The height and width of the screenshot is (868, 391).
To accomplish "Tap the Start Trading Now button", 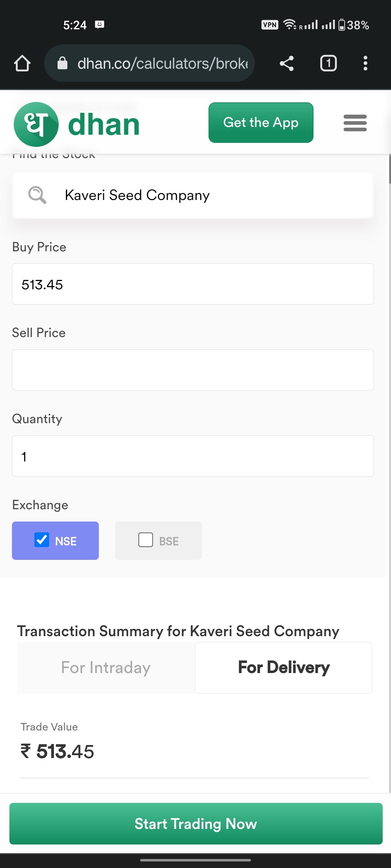I will coord(196,824).
